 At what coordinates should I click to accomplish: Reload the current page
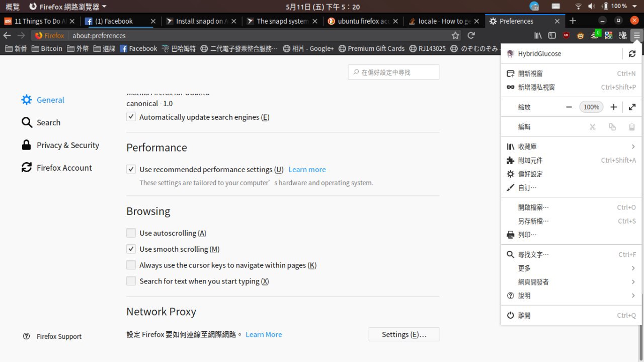pos(471,36)
